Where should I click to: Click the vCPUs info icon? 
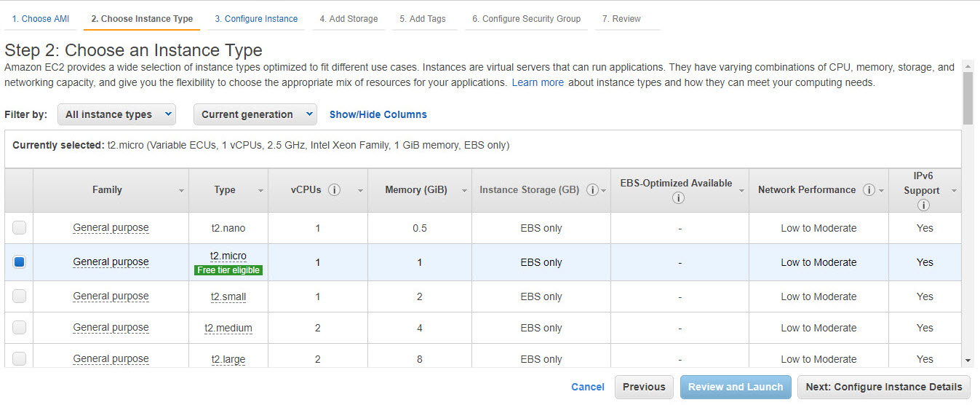click(335, 190)
